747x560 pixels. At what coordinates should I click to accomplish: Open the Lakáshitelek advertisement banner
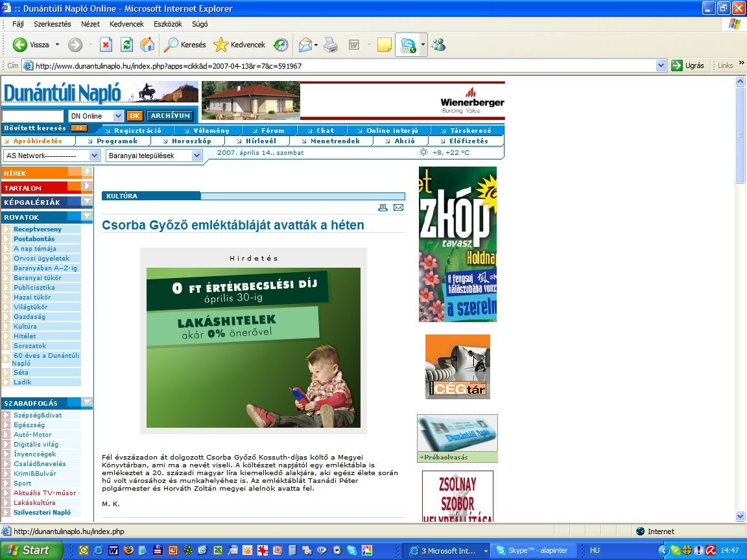[x=254, y=347]
